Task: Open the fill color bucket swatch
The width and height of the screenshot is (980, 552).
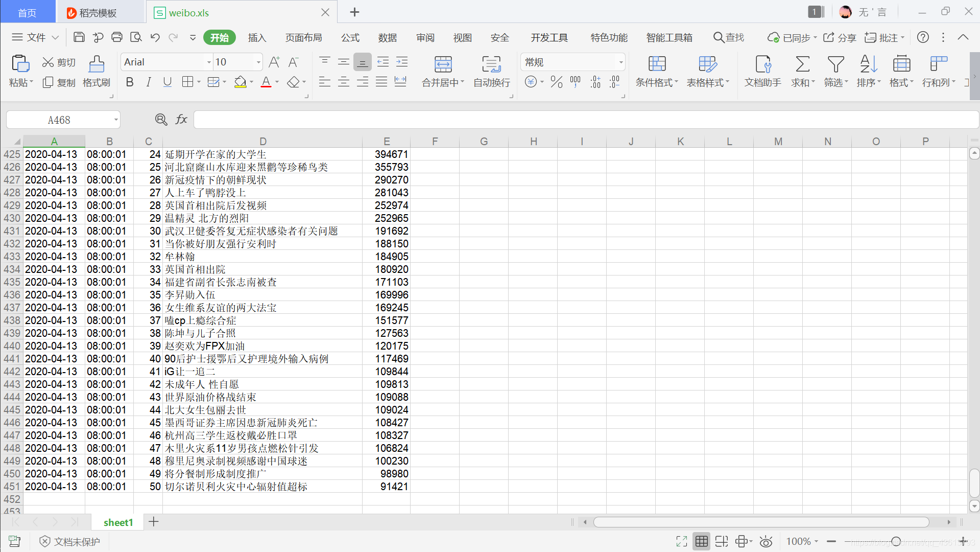Action: pos(241,82)
